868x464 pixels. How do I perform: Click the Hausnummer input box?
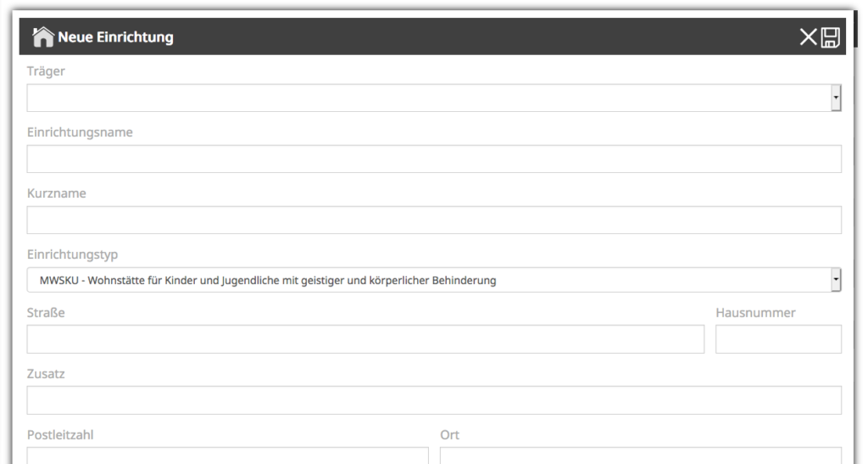(x=778, y=339)
